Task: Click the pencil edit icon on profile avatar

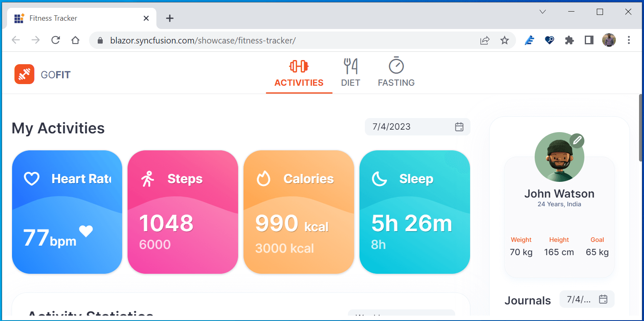Action: coord(577,141)
